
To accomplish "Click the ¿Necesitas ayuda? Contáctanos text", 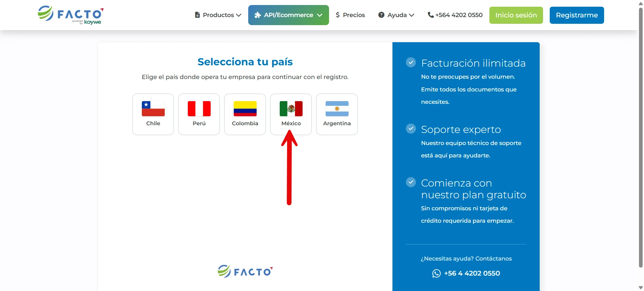I will click(466, 259).
